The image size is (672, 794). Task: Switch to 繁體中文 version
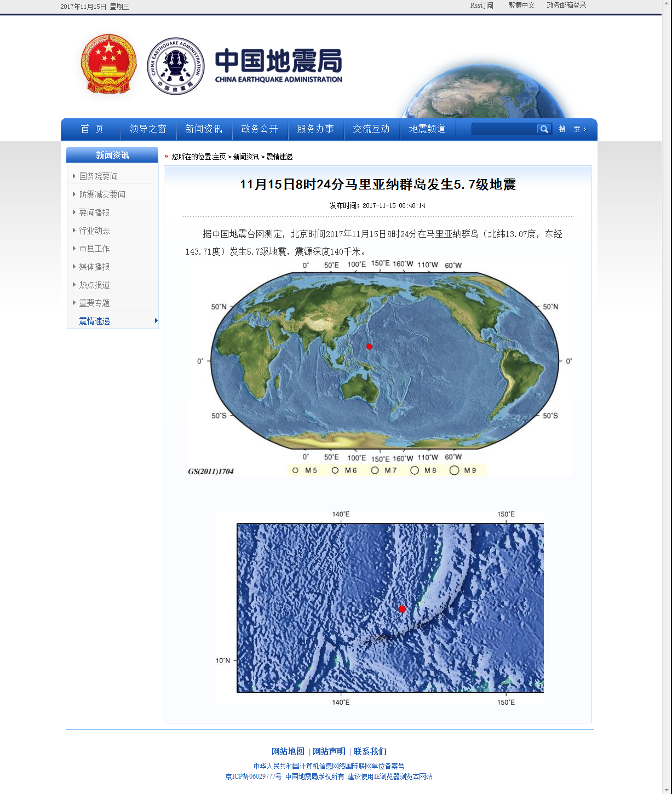[x=521, y=5]
